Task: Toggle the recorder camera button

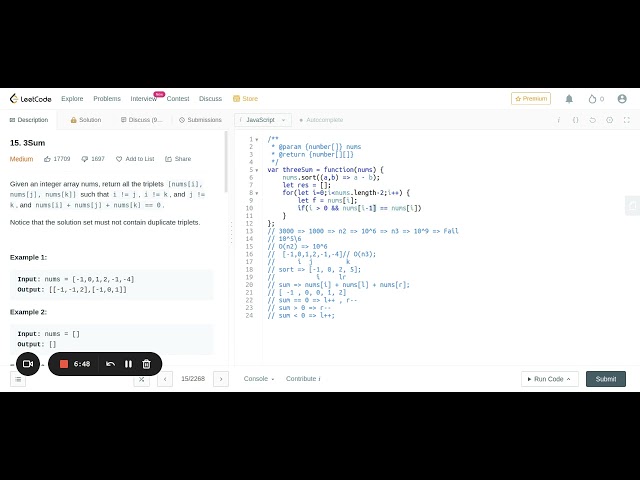Action: 28,364
